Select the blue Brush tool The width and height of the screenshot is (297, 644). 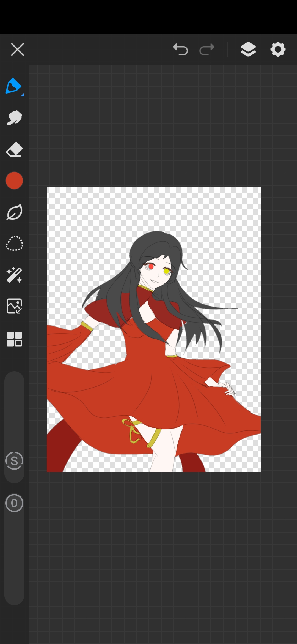(x=13, y=86)
